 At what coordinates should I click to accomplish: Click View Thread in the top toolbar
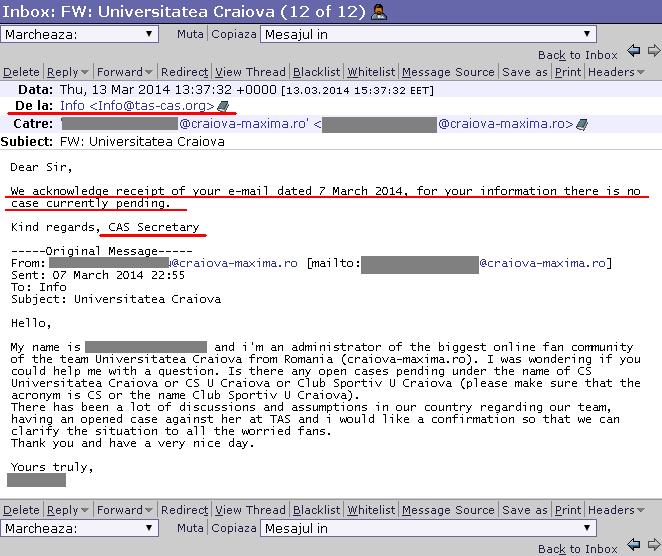[x=250, y=72]
